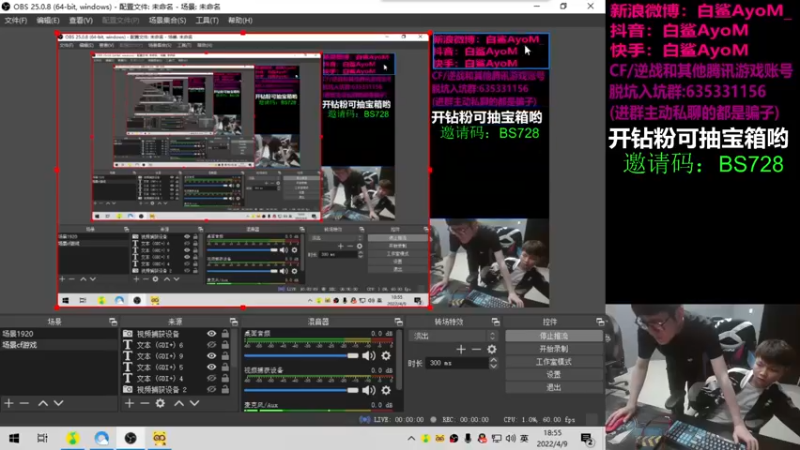Add a new source with plus button
800x450 pixels.
pos(129,403)
